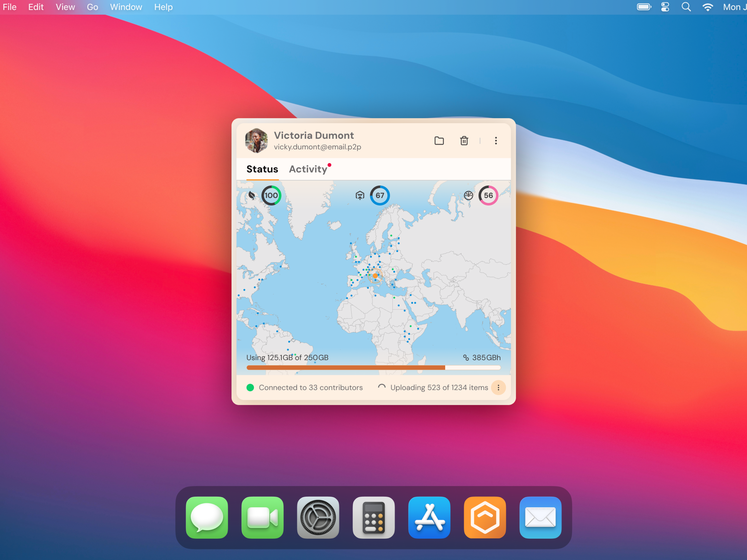Click the trash bin icon
The width and height of the screenshot is (747, 560).
click(464, 141)
